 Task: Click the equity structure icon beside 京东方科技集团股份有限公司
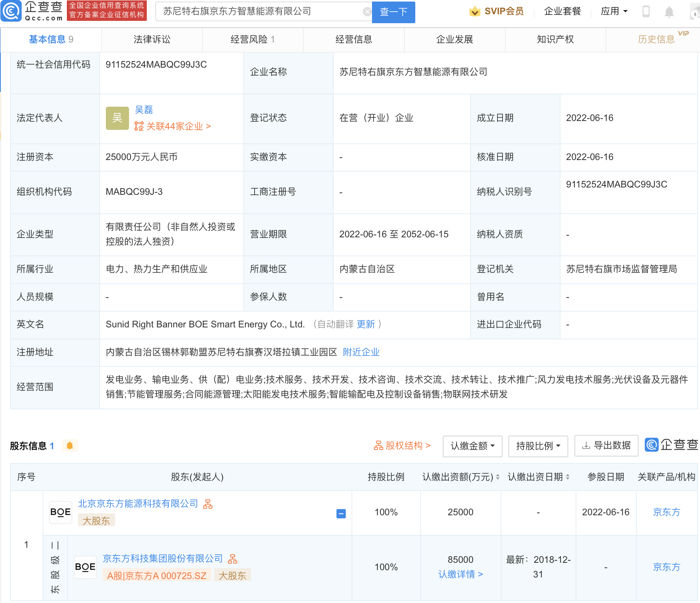233,559
